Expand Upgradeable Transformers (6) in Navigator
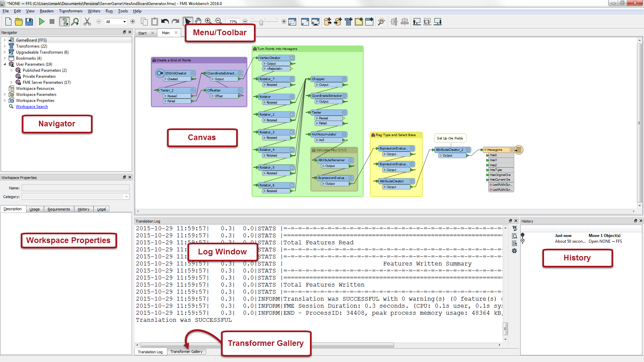Image resolution: width=644 pixels, height=362 pixels. click(5, 52)
